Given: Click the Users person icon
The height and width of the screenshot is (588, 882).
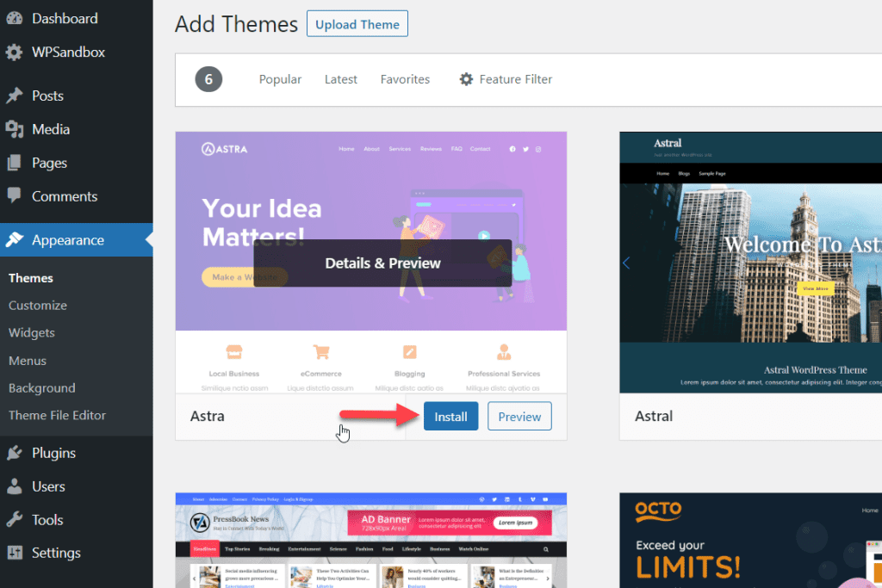Looking at the screenshot, I should pos(15,486).
